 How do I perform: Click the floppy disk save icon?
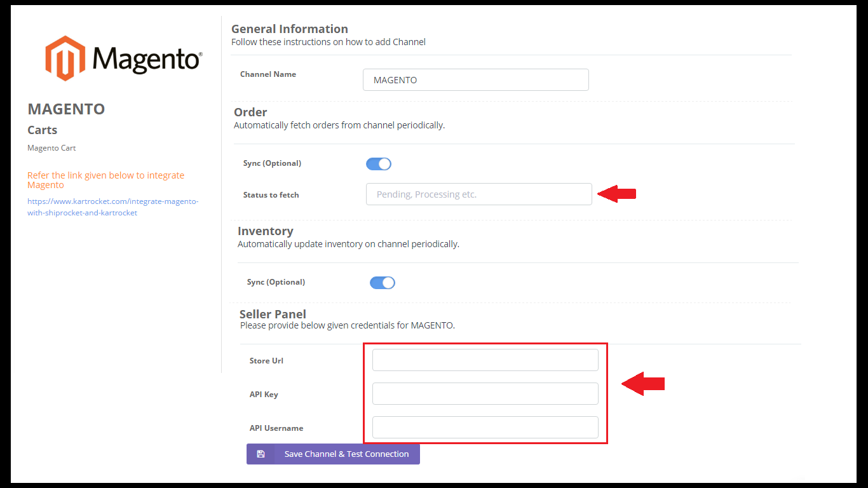(261, 454)
